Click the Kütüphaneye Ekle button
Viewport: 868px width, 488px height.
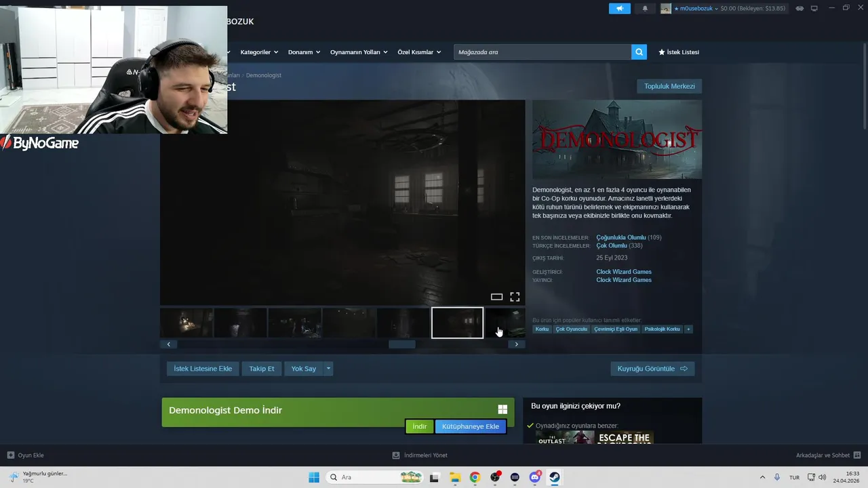tap(471, 426)
